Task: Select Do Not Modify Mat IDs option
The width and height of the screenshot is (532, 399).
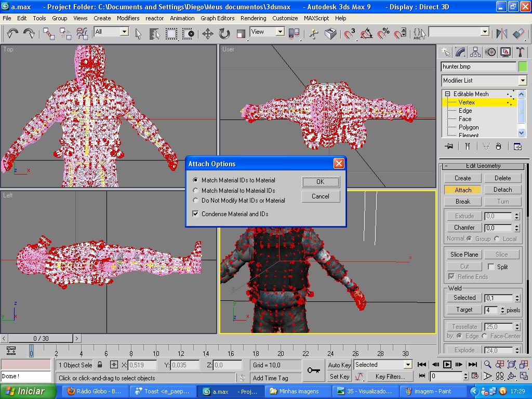Action: [196, 201]
